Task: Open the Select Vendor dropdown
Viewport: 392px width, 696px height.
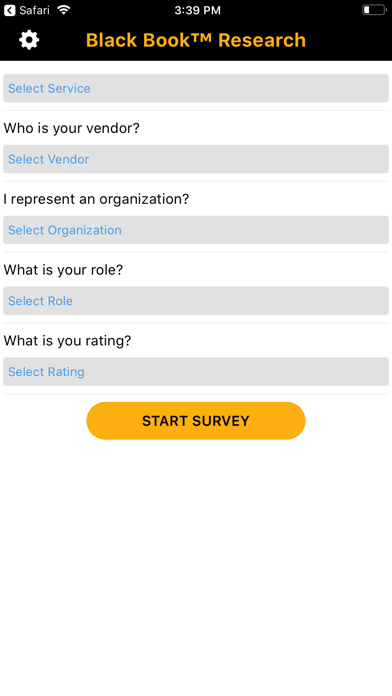Action: 196,159
